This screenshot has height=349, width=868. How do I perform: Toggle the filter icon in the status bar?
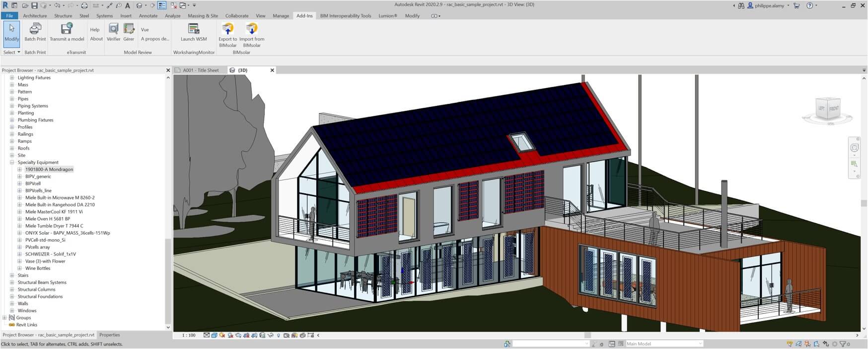pyautogui.click(x=843, y=344)
